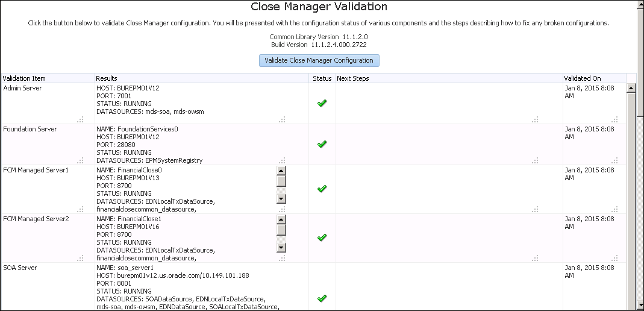Click scroll-down arrow in FCM Managed Server2 results

[281, 248]
